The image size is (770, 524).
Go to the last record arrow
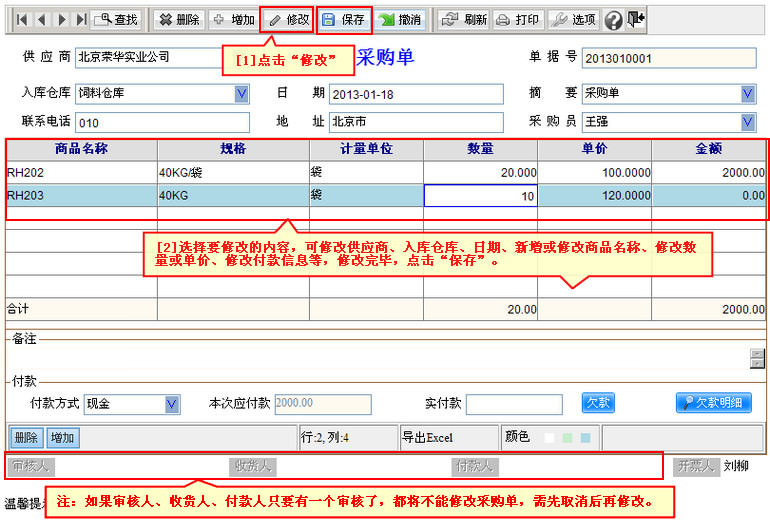81,19
